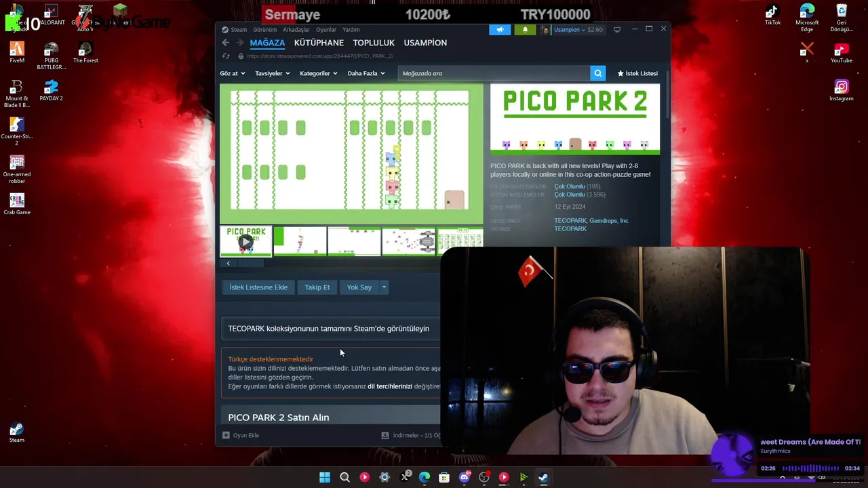Open YouTube desktop shortcut
Viewport: 868px width, 488px height.
click(x=842, y=52)
